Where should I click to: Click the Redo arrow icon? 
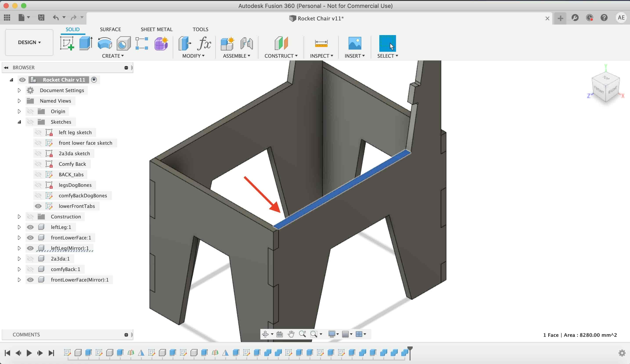[x=74, y=18]
